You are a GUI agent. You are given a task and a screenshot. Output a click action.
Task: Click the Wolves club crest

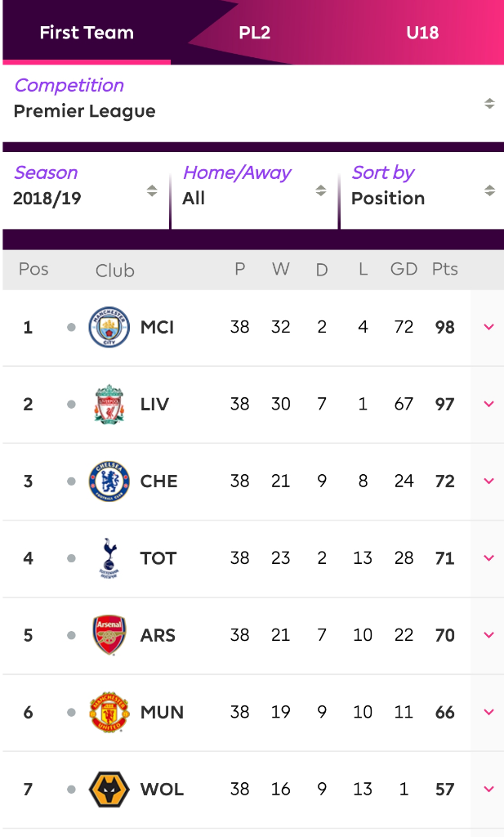pos(109,790)
